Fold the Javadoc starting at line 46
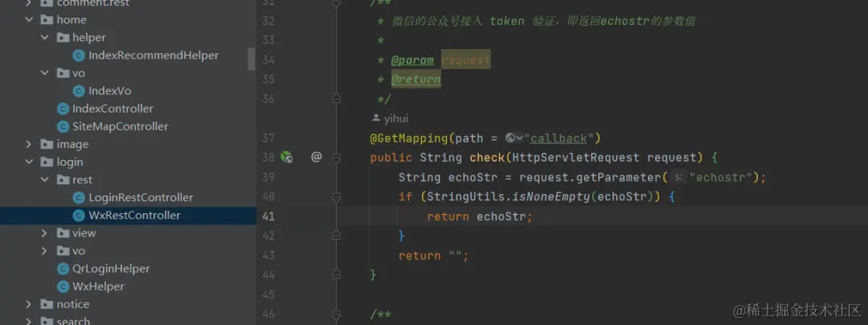 coord(335,314)
